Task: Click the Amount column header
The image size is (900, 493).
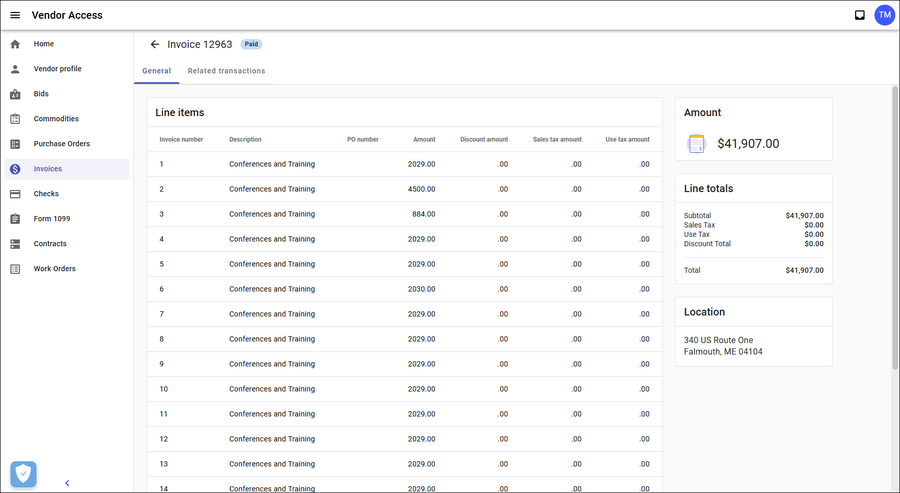Action: click(x=424, y=139)
